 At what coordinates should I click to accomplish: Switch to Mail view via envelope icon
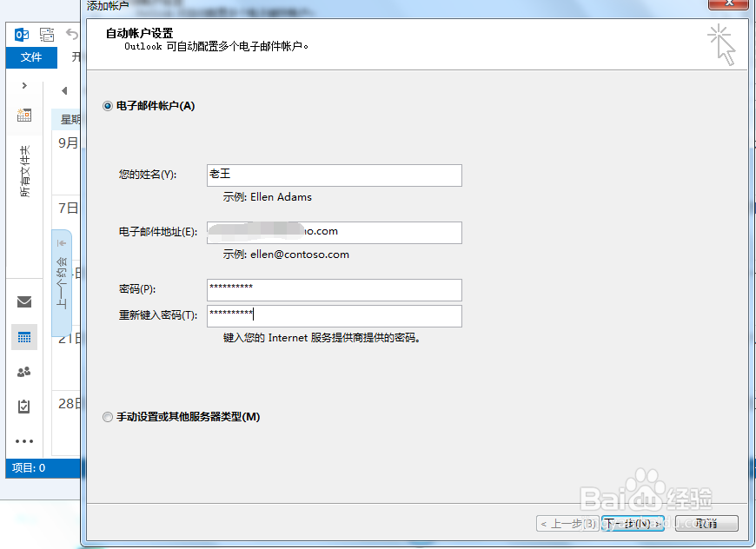pyautogui.click(x=23, y=302)
